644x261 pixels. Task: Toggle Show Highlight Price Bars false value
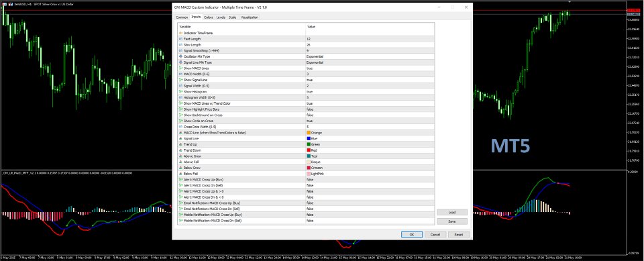pyautogui.click(x=370, y=109)
